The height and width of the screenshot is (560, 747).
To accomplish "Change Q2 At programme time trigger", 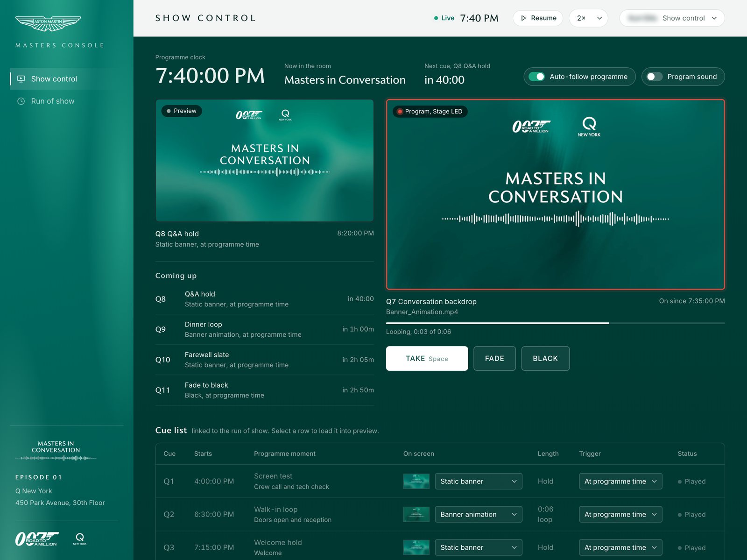I will [620, 515].
